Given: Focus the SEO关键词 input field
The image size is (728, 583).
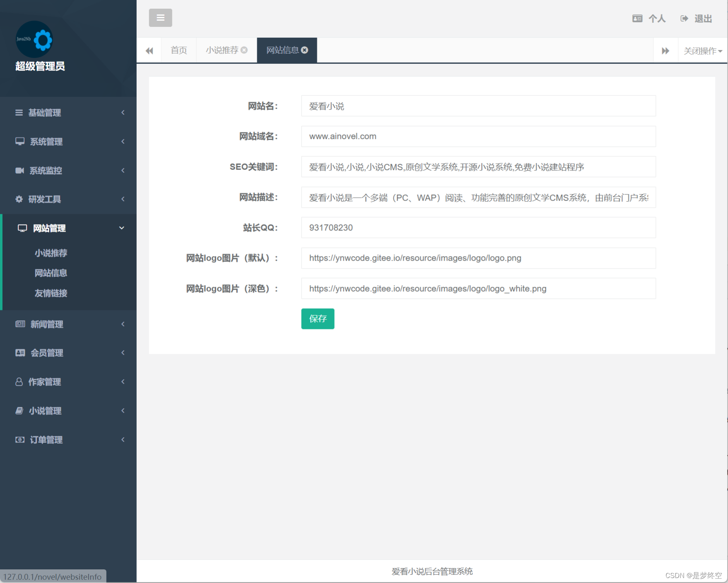Looking at the screenshot, I should [478, 167].
